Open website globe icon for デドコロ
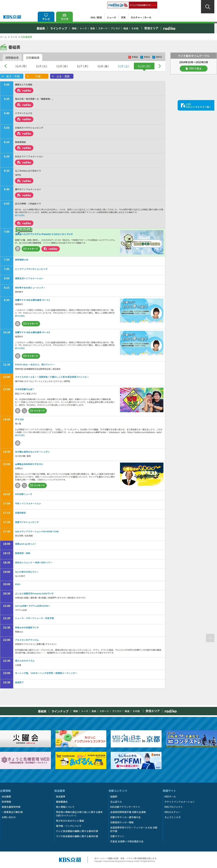The image size is (217, 868). pos(18,443)
